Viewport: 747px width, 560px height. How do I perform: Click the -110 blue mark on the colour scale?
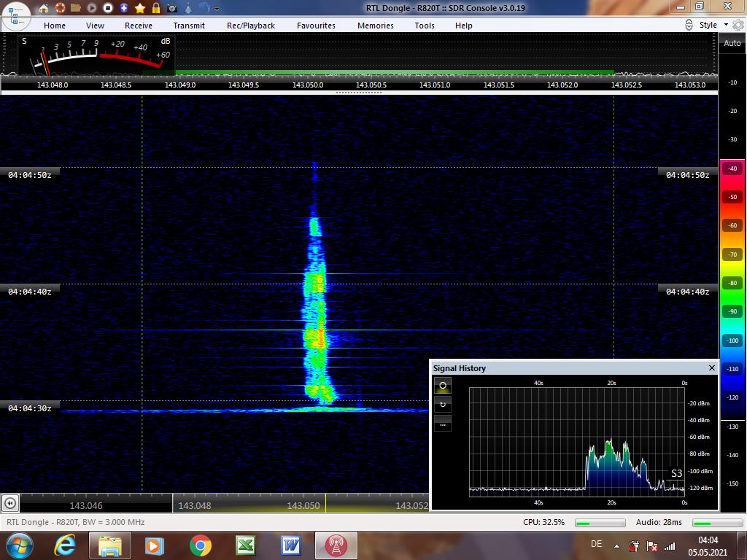pos(732,369)
